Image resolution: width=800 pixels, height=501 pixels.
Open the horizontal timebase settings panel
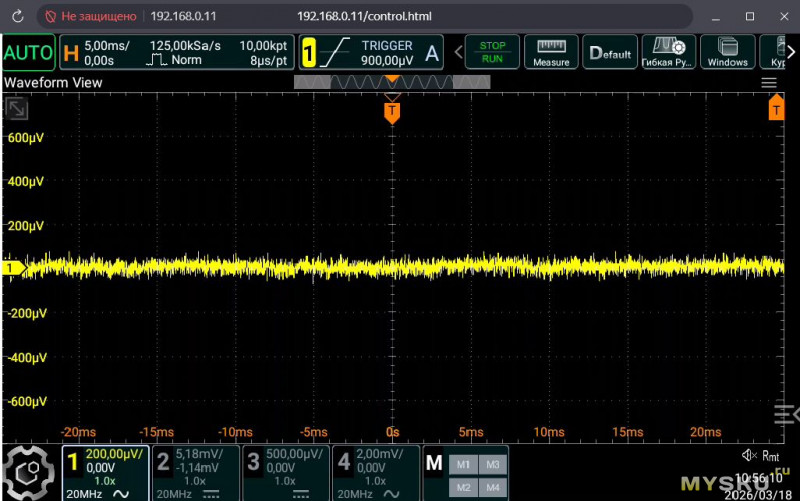point(177,53)
